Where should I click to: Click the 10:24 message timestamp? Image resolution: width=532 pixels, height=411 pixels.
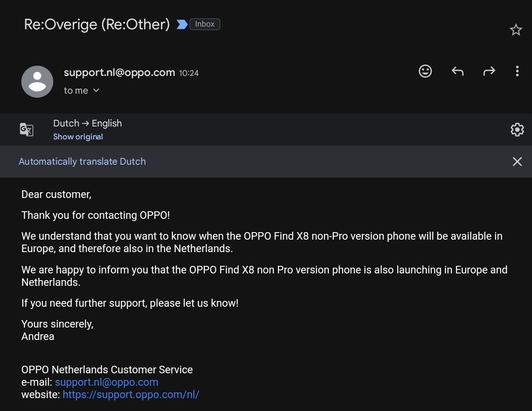(x=189, y=73)
